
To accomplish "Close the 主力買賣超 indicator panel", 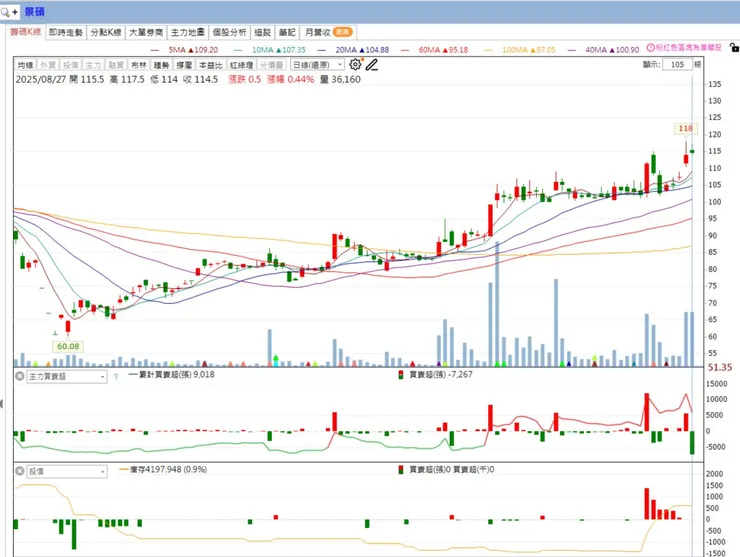I will (x=19, y=376).
